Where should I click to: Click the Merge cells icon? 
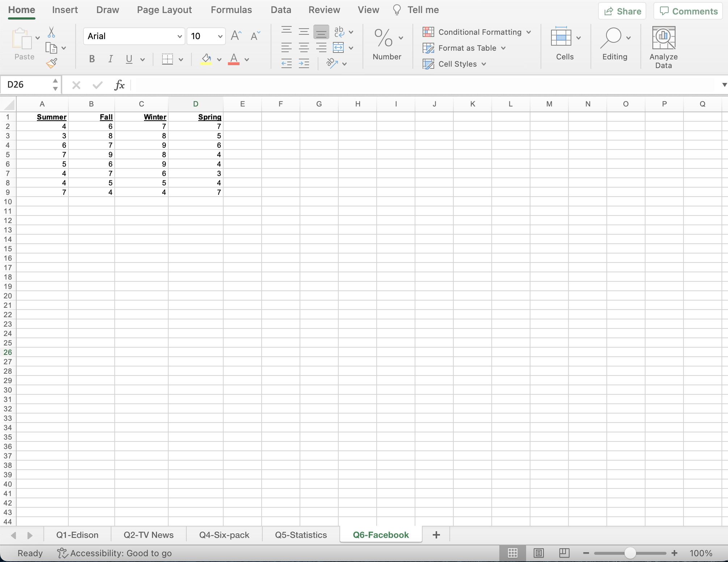point(338,47)
